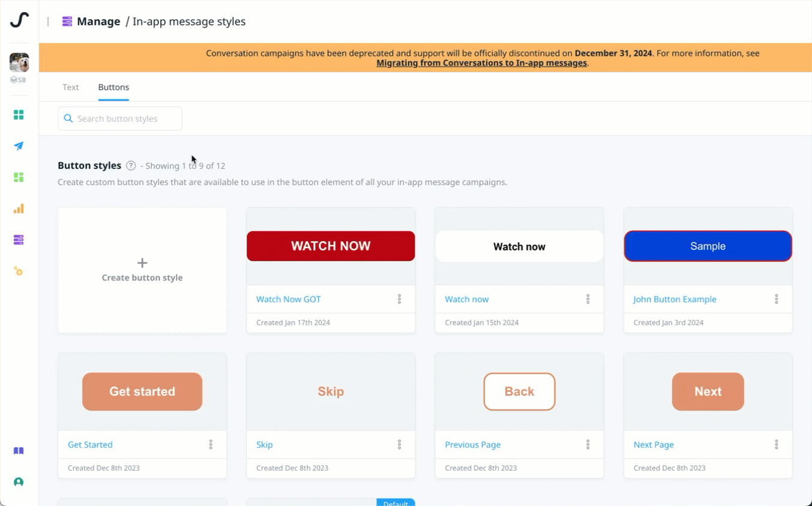Open the Next Page style link
812x506 pixels.
point(653,445)
